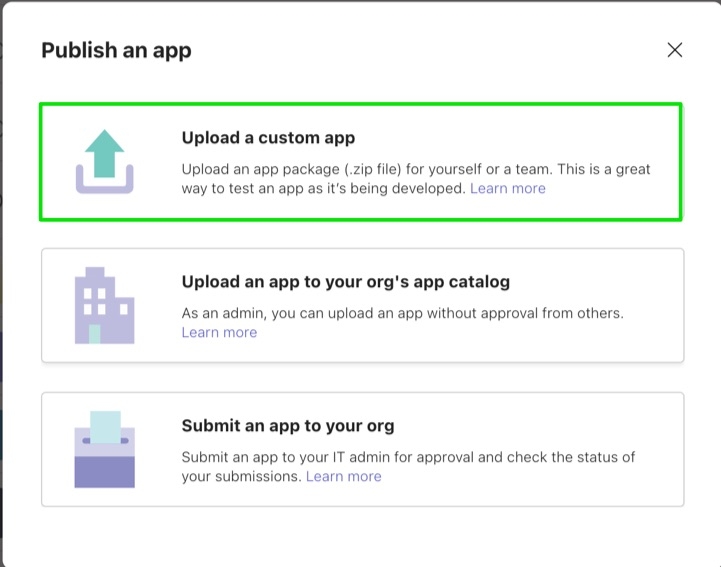
Task: Click the light teal paper in ballot icon
Action: [x=105, y=427]
